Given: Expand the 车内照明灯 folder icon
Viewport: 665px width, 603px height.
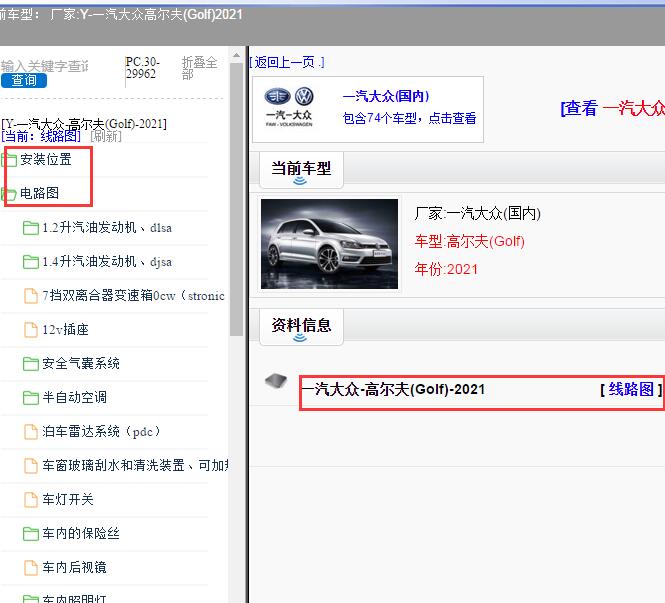Looking at the screenshot, I should click(31, 599).
